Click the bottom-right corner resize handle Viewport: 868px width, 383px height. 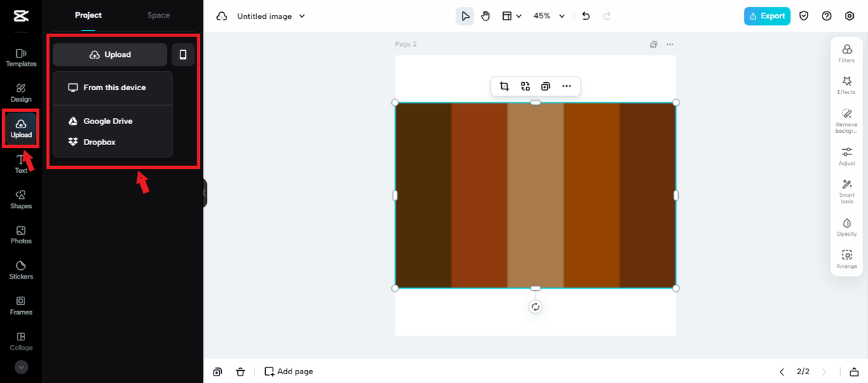(676, 288)
